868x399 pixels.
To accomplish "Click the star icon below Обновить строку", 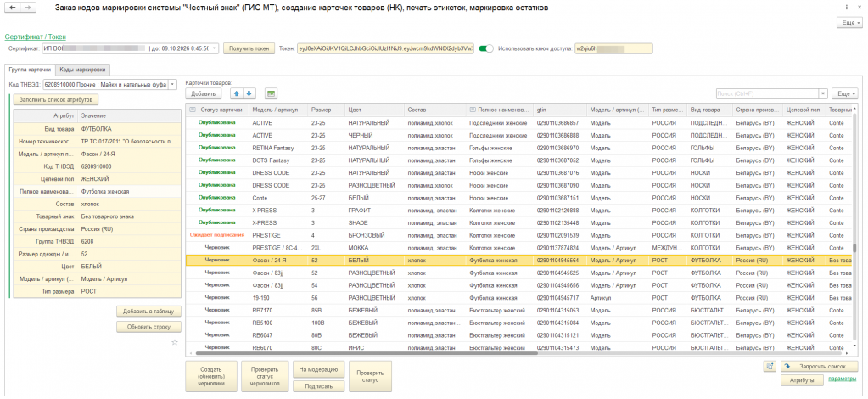I will tap(175, 342).
